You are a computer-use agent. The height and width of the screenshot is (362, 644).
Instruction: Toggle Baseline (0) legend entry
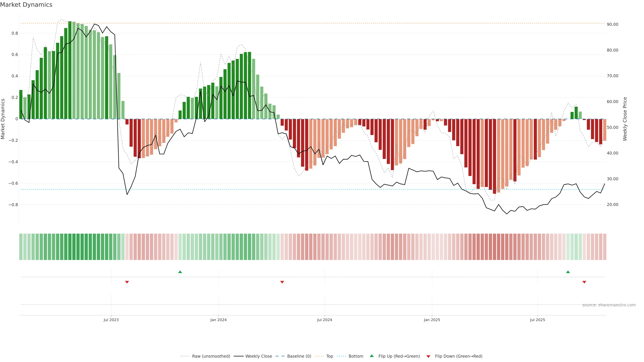[299, 356]
